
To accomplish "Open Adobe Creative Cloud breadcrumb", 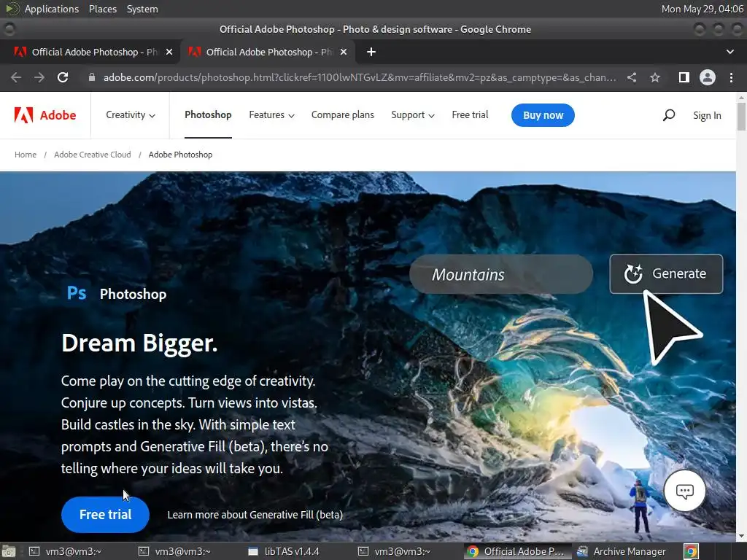I will pyautogui.click(x=93, y=155).
